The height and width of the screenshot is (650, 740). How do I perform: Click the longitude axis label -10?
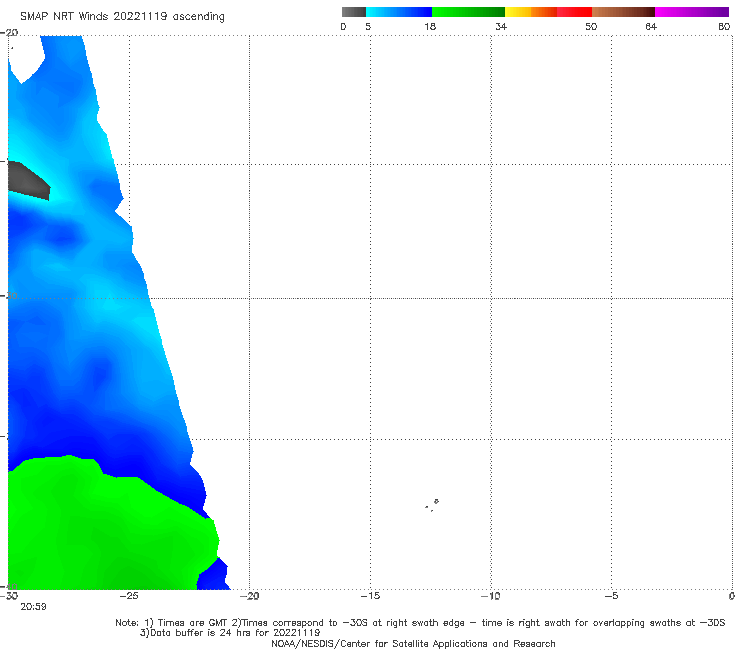tap(491, 596)
